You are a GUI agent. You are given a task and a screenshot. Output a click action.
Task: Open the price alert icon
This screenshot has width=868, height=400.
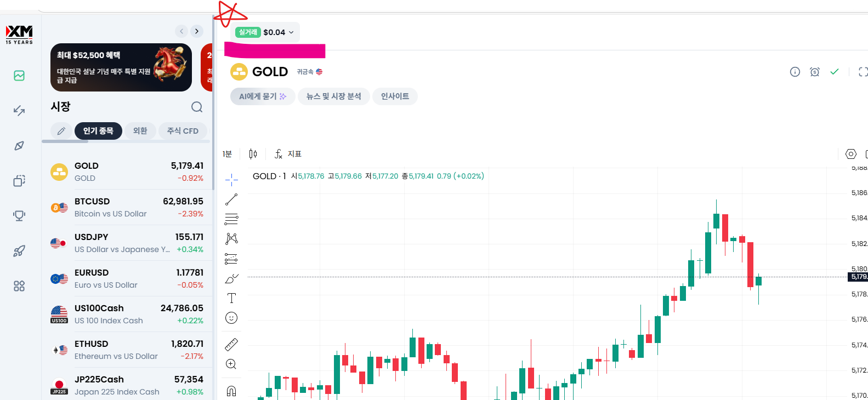[815, 72]
